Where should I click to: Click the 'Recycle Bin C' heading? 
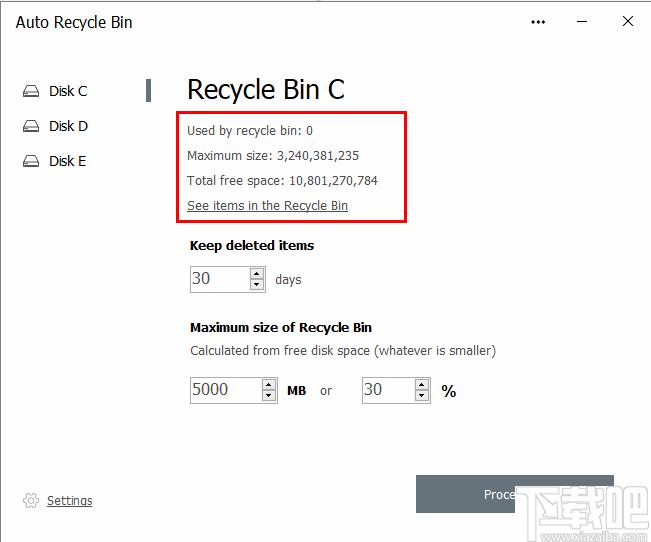click(266, 89)
